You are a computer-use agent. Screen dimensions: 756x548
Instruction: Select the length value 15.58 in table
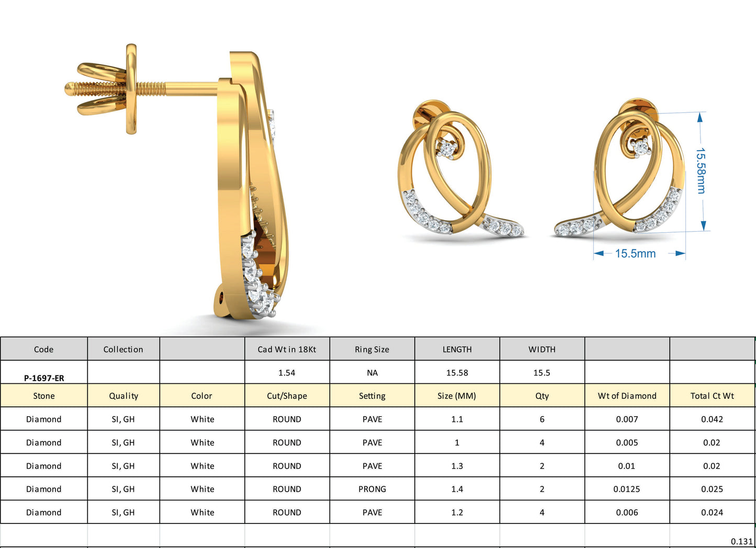457,373
